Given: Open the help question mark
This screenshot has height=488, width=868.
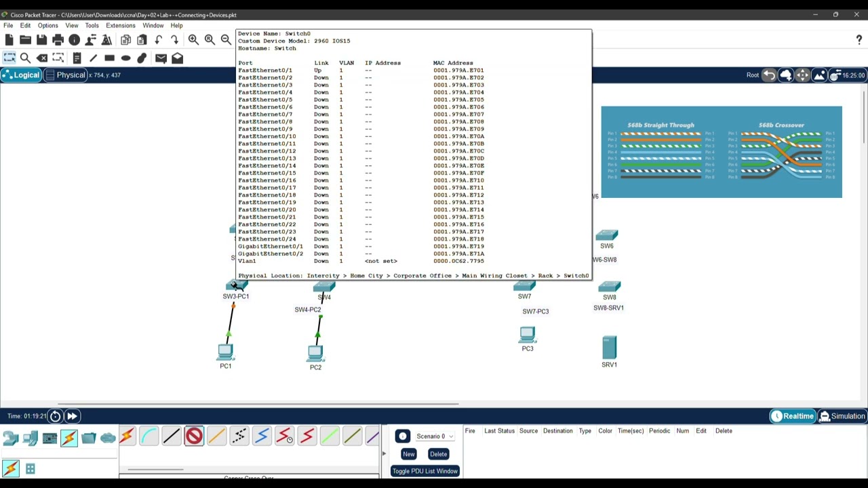Looking at the screenshot, I should tap(859, 40).
